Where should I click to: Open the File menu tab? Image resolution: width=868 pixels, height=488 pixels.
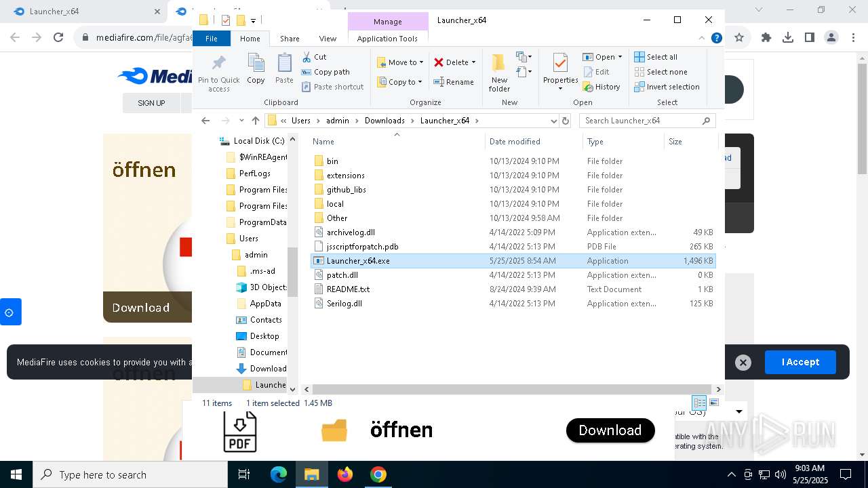(212, 39)
